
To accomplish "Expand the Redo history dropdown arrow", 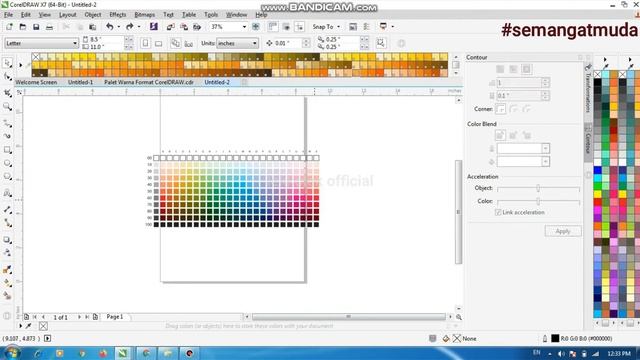I will tap(139, 27).
